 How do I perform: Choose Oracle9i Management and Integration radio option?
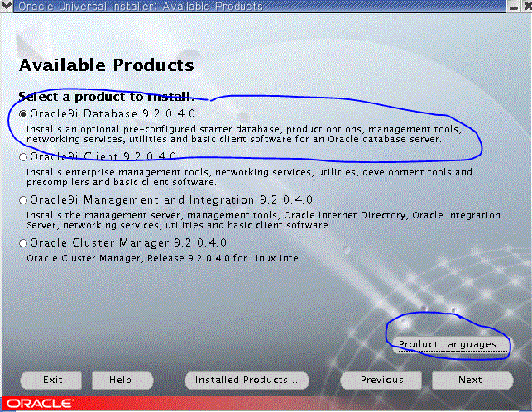point(22,200)
